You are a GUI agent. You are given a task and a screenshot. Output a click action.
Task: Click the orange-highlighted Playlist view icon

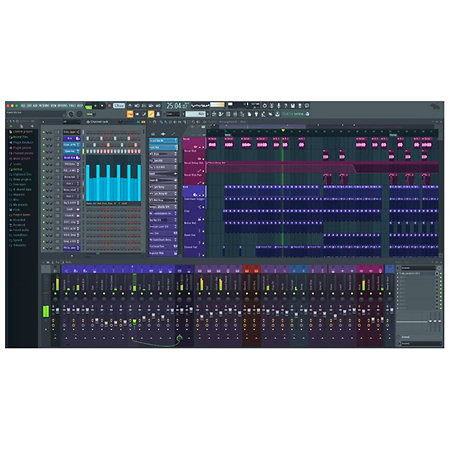130,114
